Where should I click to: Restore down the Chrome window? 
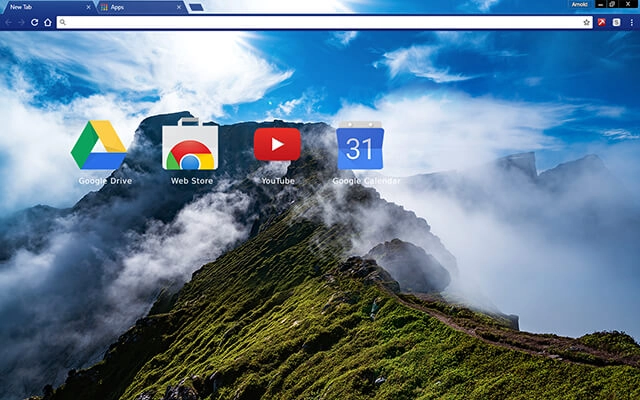point(612,4)
